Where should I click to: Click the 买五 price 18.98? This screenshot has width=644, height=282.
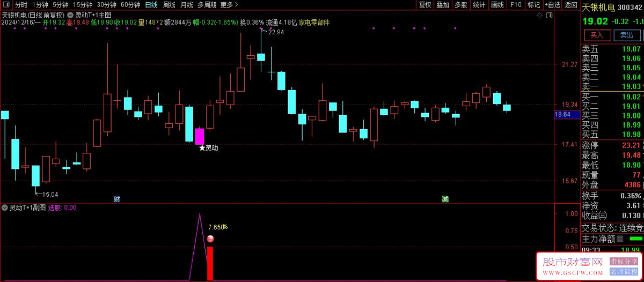pyautogui.click(x=631, y=134)
